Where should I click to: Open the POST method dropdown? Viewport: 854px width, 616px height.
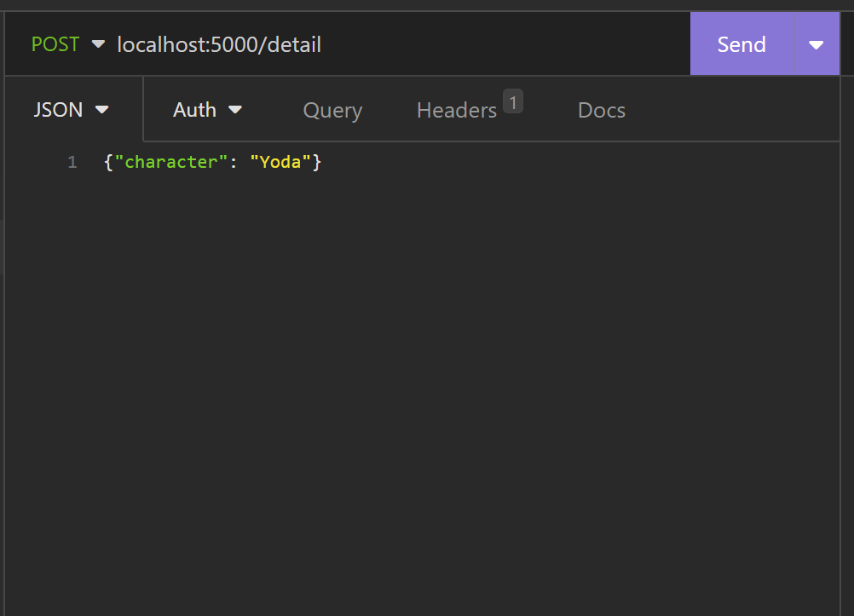point(67,44)
